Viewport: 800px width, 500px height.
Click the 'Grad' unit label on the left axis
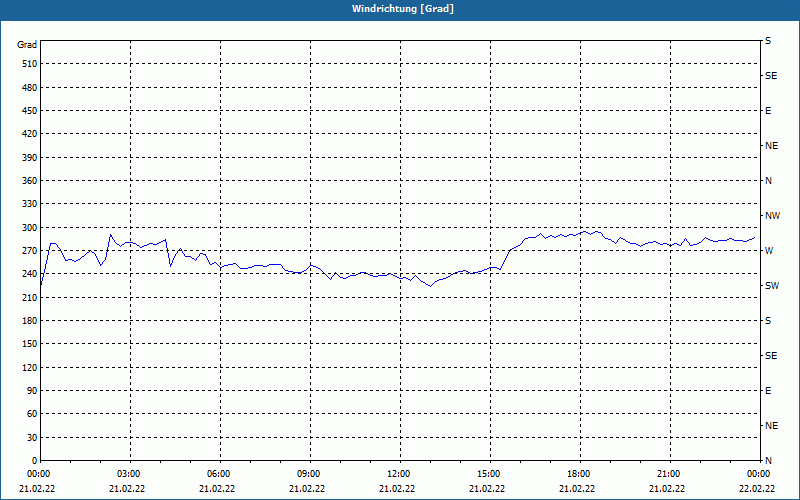[x=27, y=45]
